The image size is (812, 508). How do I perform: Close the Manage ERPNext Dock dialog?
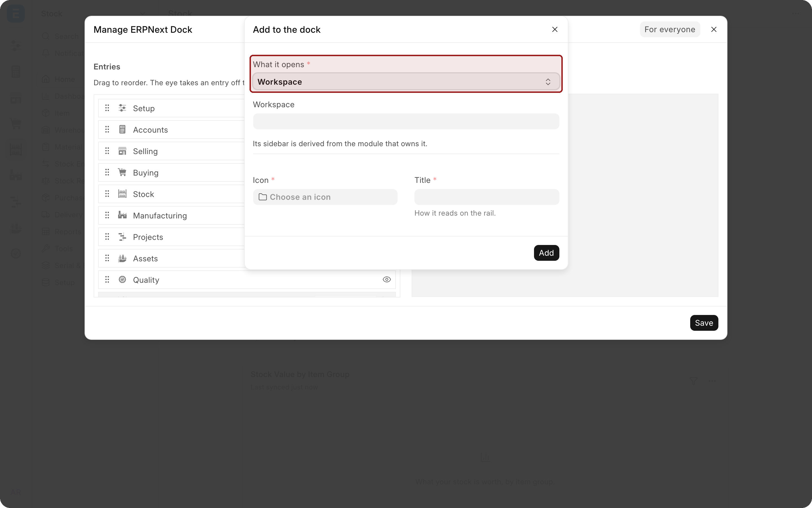click(x=714, y=30)
